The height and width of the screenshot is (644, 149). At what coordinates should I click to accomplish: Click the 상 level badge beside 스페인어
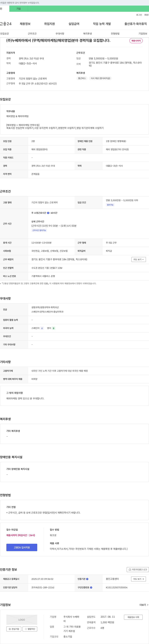(42, 328)
